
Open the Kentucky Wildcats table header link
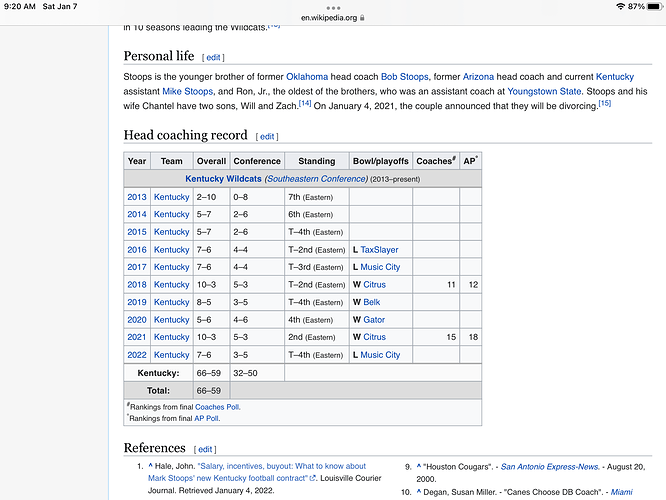[223, 179]
